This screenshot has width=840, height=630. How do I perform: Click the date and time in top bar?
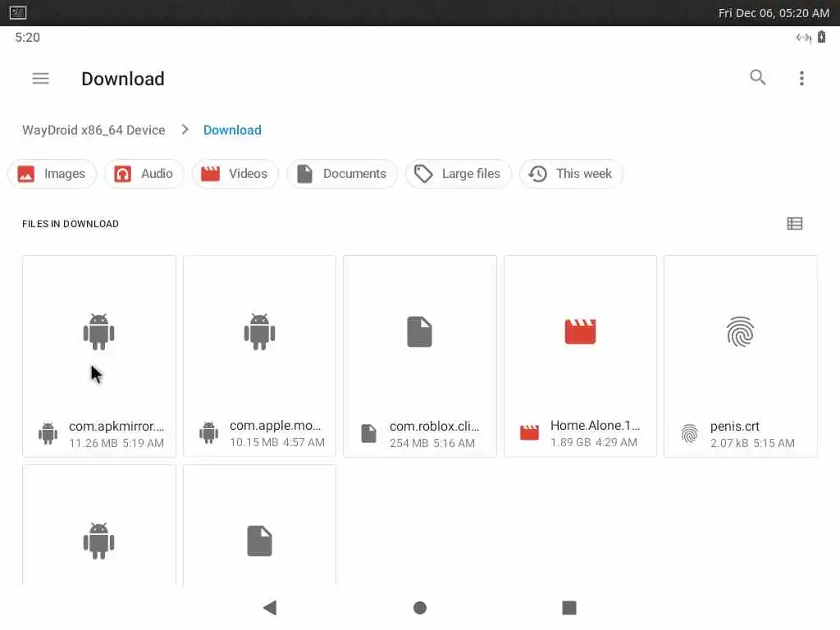[x=774, y=13]
